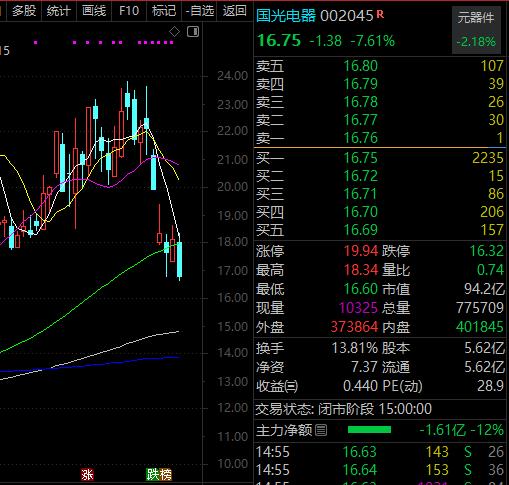Toggle the side panel layout icon
Viewport: 509px width, 485px height.
coord(193,32)
